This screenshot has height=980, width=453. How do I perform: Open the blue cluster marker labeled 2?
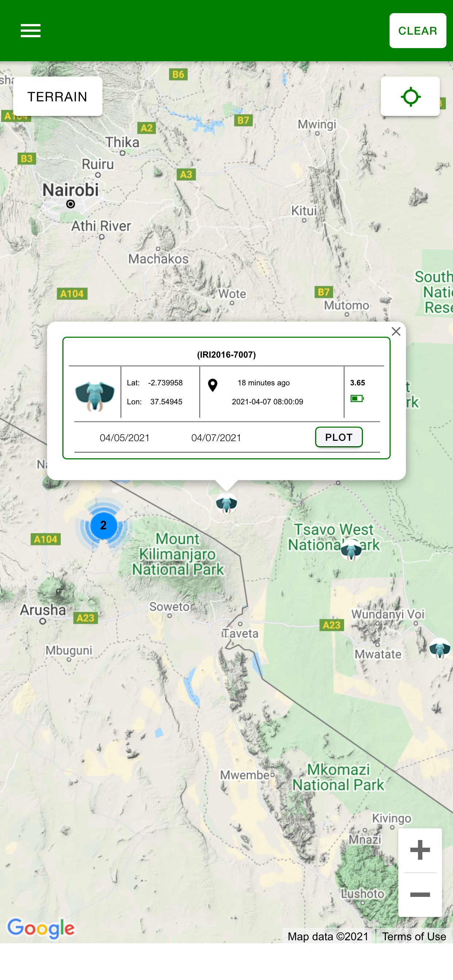(x=103, y=525)
